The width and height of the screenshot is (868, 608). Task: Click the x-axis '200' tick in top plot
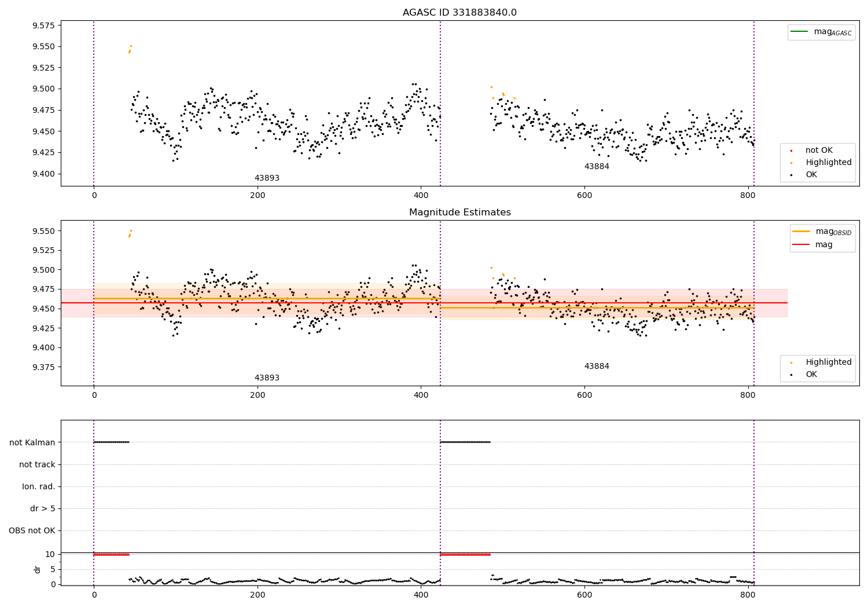point(258,195)
